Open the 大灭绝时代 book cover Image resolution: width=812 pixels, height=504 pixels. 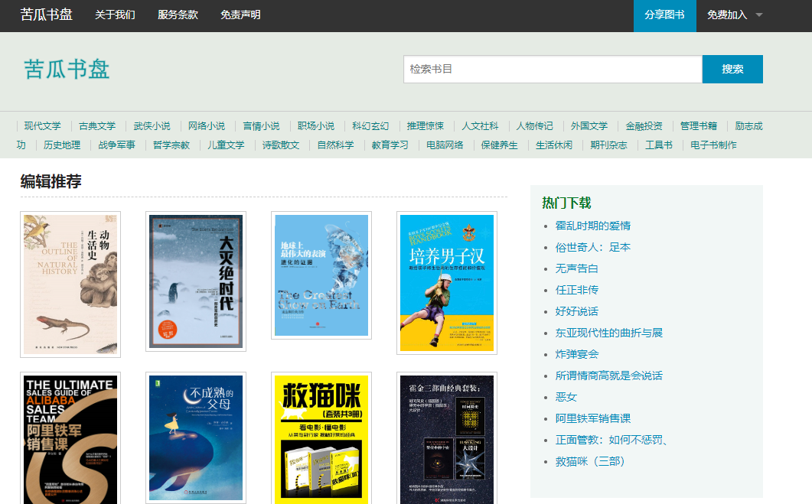pyautogui.click(x=196, y=281)
